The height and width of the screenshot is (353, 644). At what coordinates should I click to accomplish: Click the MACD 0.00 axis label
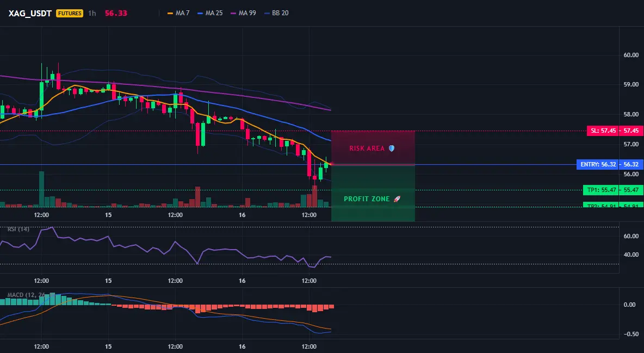630,305
